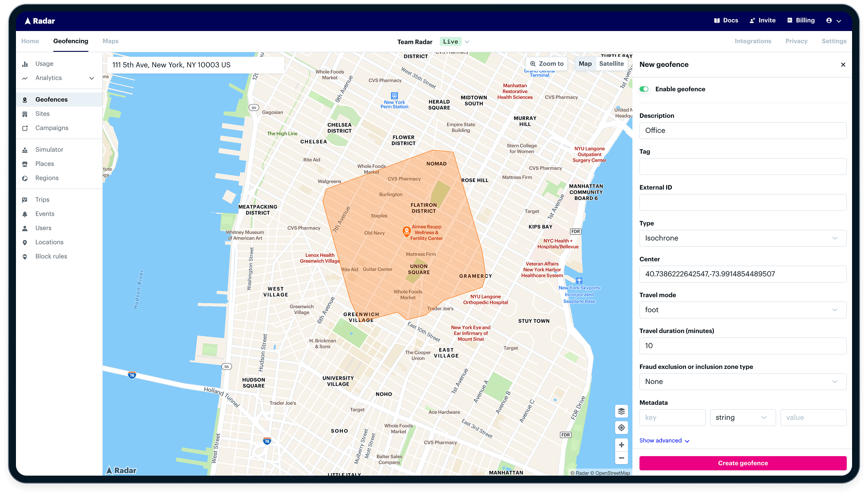Open the Type dropdown showing Isochrone
The width and height of the screenshot is (868, 496).
[743, 238]
